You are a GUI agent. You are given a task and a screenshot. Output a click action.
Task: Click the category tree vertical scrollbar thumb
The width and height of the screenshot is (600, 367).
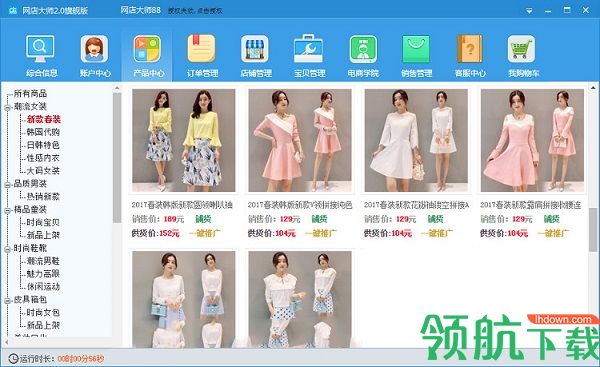click(x=117, y=158)
